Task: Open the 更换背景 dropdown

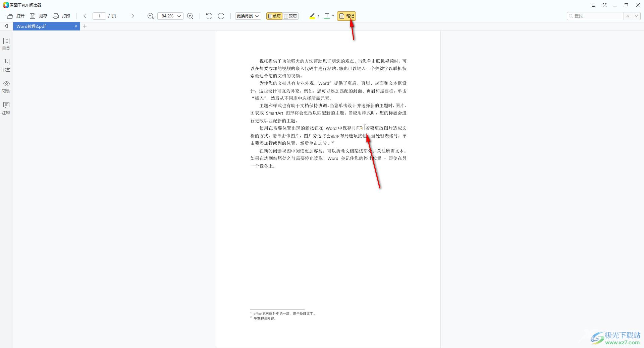Action: (248, 16)
